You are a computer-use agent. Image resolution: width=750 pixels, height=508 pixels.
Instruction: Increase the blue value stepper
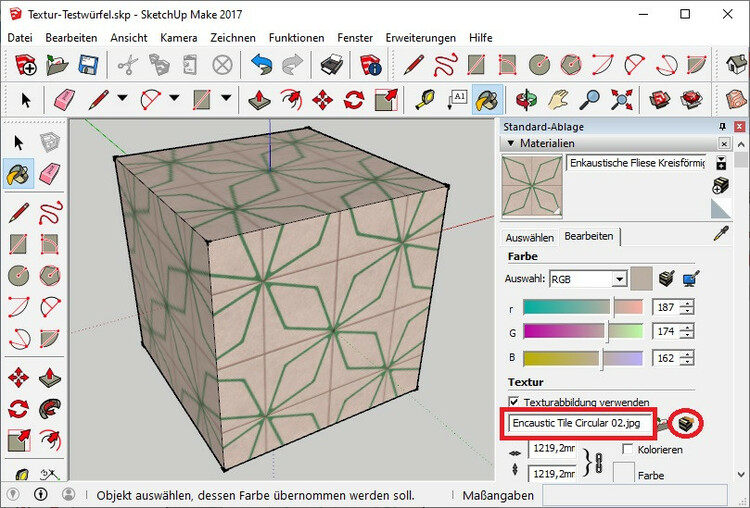687,354
